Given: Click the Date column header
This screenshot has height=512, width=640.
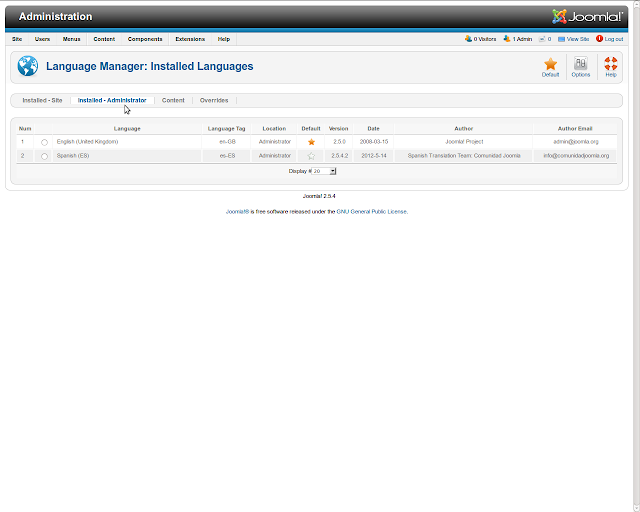Looking at the screenshot, I should pyautogui.click(x=373, y=129).
